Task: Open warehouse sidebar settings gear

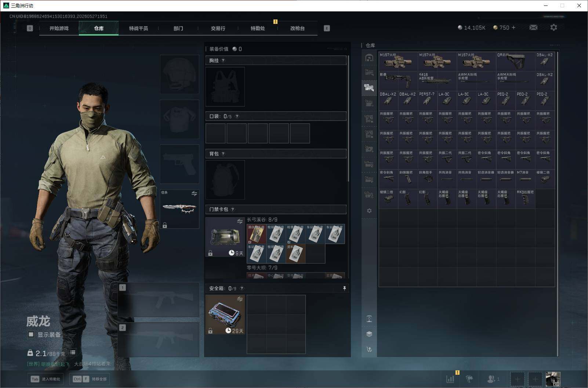Action: point(369,211)
